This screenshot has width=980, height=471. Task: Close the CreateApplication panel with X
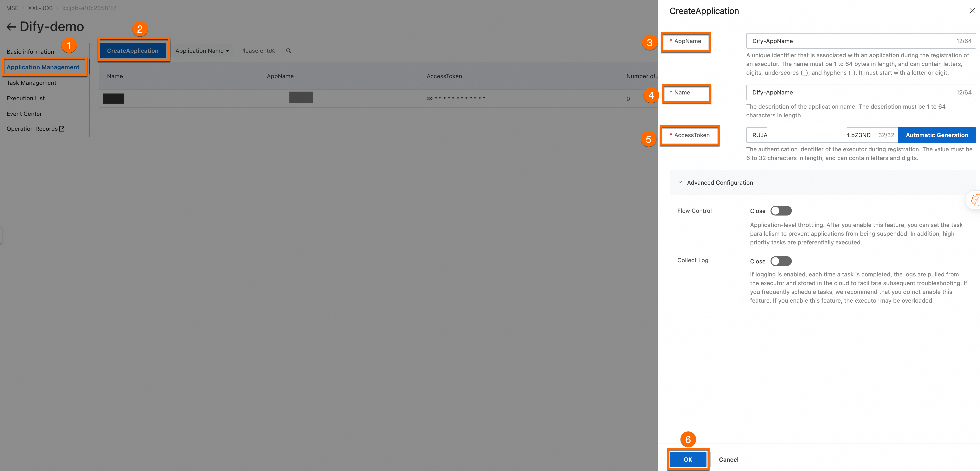coord(972,11)
